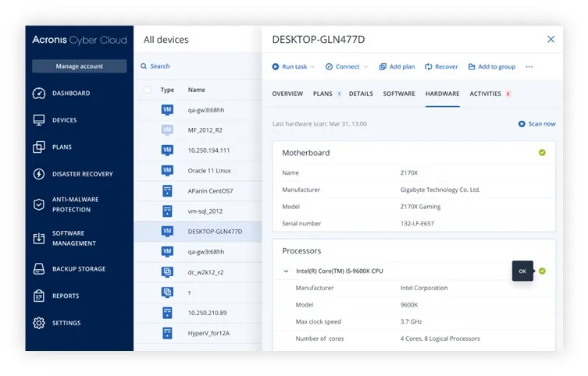Click the Processor green OK status icon
This screenshot has width=588, height=376.
[x=542, y=271]
